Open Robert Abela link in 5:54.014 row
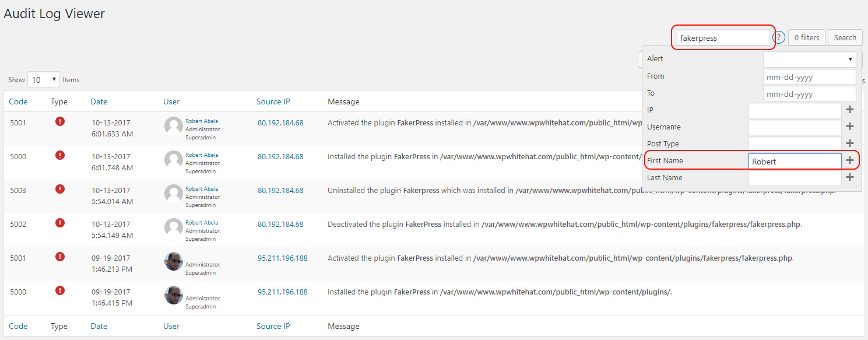This screenshot has width=868, height=340. point(202,189)
